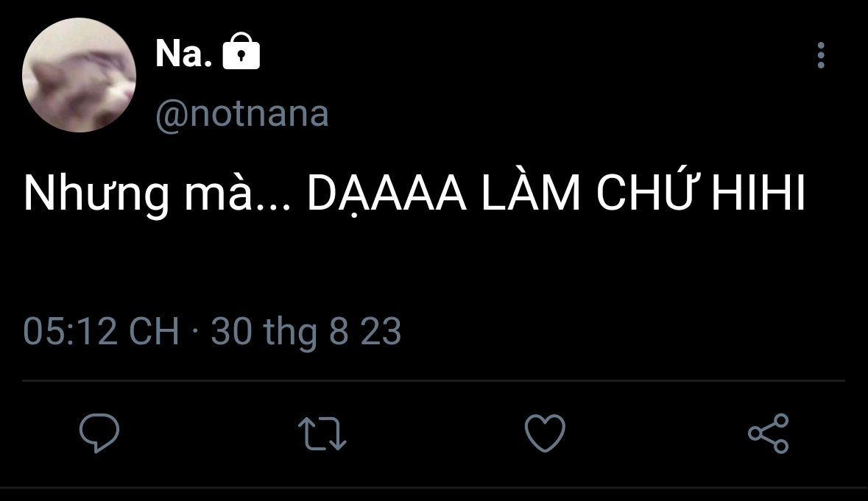This screenshot has width=868, height=501.
Task: Click the reply speech bubble icon
Action: [x=99, y=433]
